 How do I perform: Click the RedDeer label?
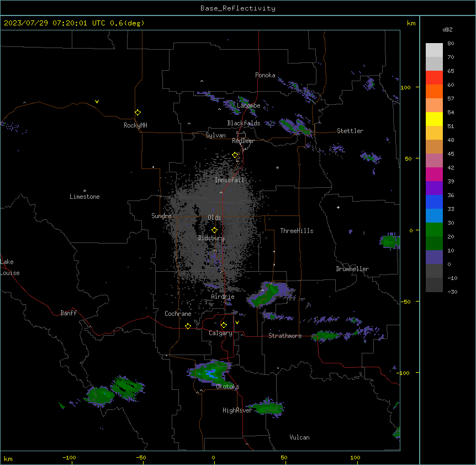click(243, 141)
